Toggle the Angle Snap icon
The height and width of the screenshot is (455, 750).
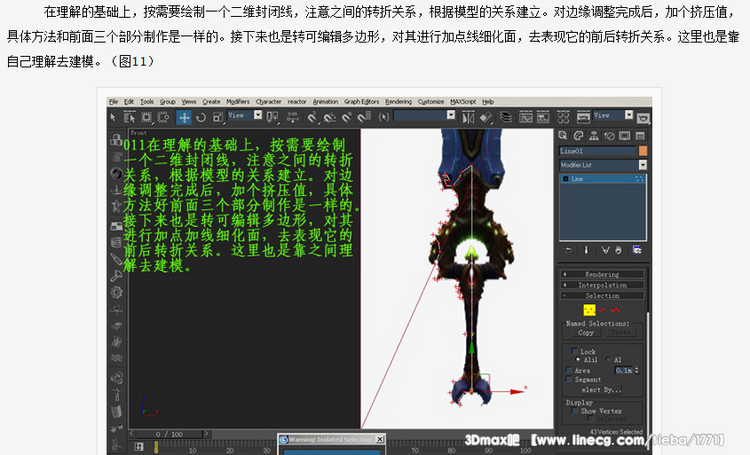329,117
